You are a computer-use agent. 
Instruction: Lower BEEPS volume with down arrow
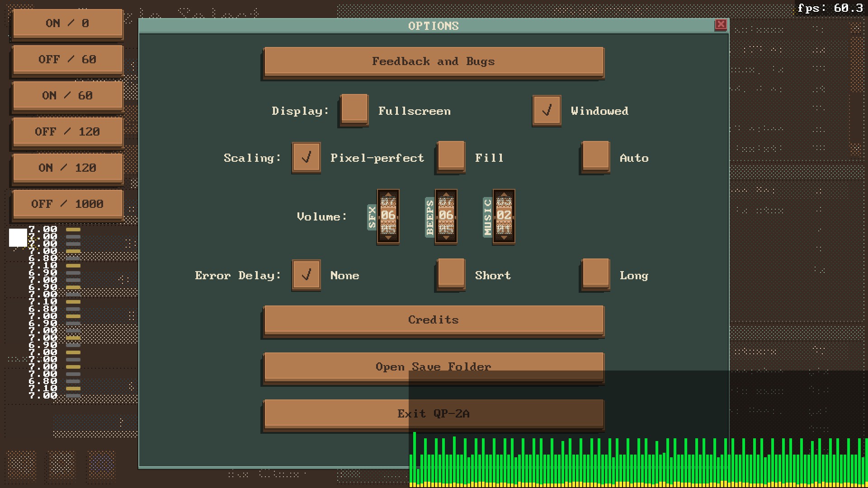[446, 238]
